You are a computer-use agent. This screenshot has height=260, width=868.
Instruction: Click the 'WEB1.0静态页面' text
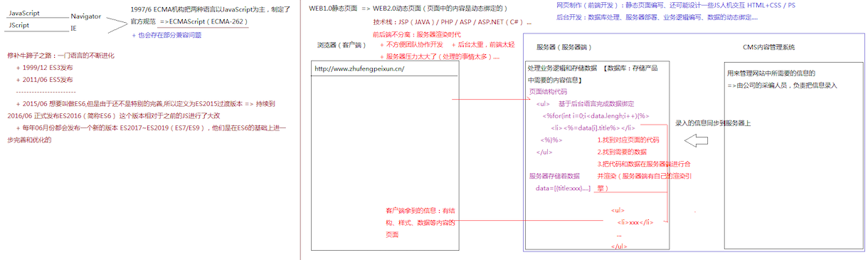coord(332,8)
